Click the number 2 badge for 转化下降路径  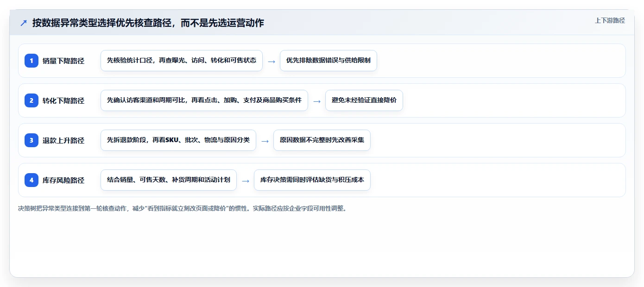tap(32, 100)
